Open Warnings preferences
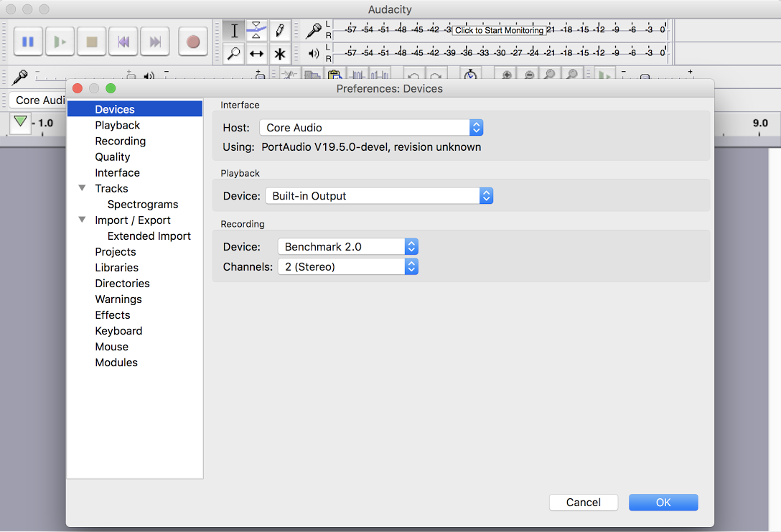Viewport: 781px width, 532px height. click(x=118, y=299)
